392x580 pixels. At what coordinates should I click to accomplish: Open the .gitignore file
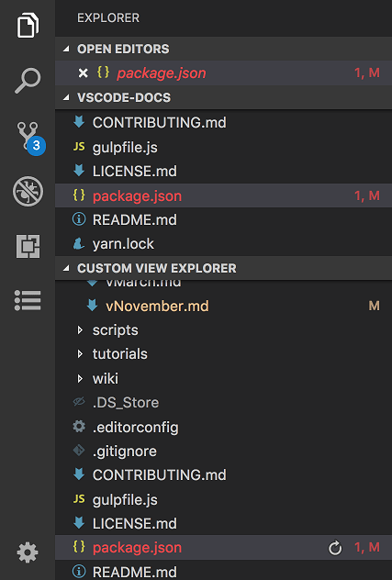[224, 452]
